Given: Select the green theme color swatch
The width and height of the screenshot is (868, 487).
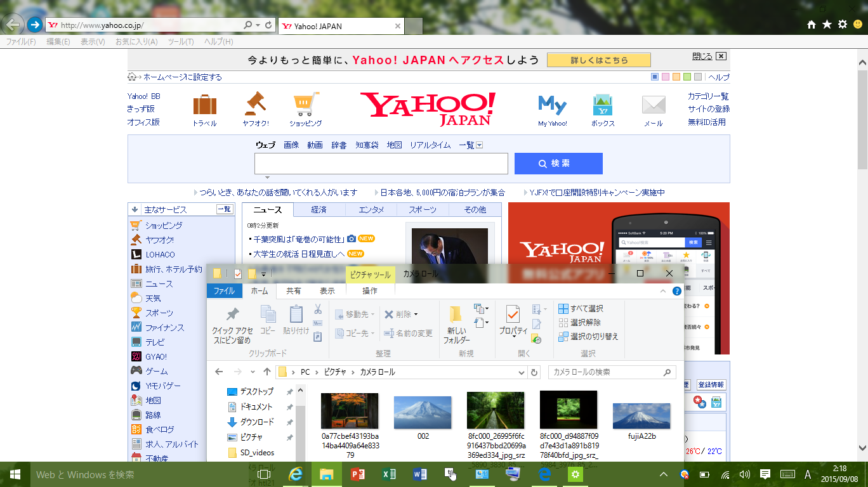Looking at the screenshot, I should click(x=687, y=77).
